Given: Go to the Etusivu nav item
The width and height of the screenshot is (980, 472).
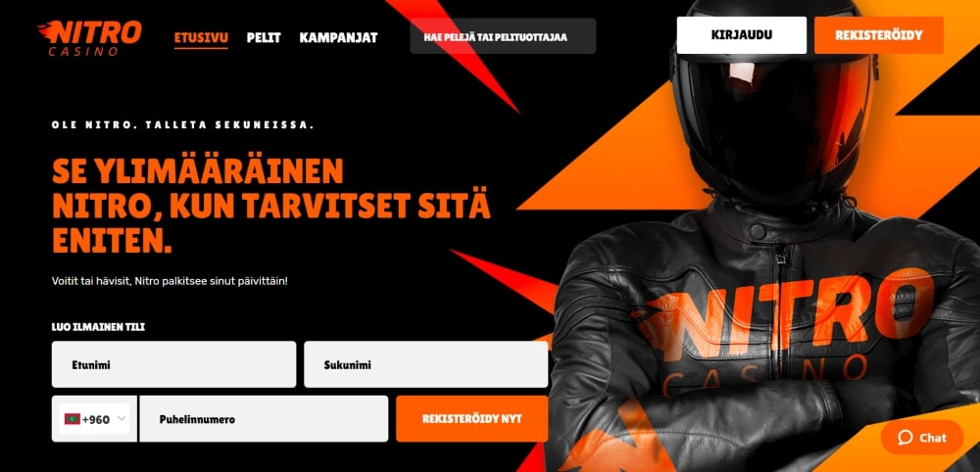Looking at the screenshot, I should 201,37.
